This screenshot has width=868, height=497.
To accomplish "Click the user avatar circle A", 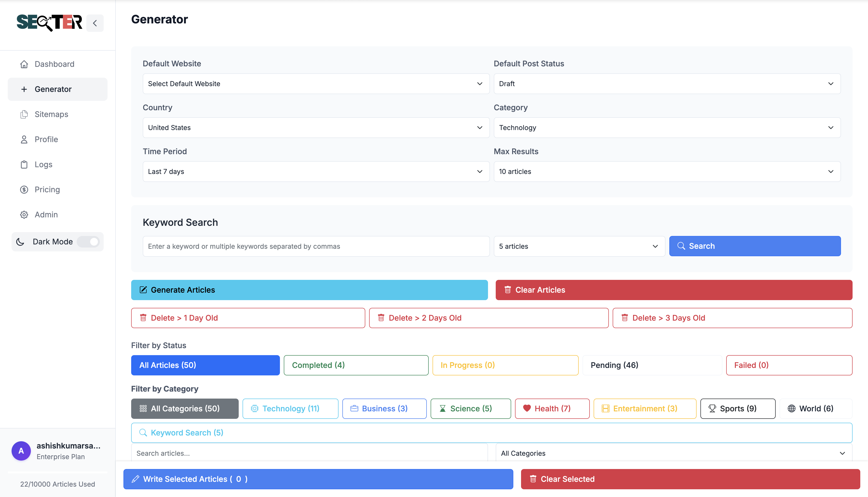I will 21,451.
